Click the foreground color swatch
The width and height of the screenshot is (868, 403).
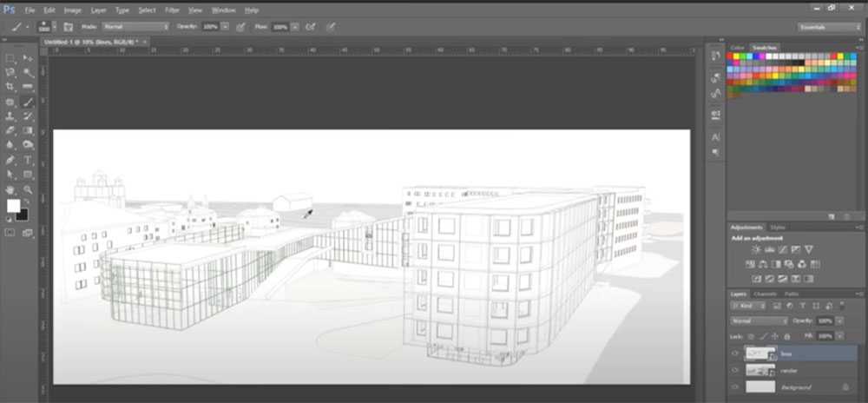coord(13,206)
